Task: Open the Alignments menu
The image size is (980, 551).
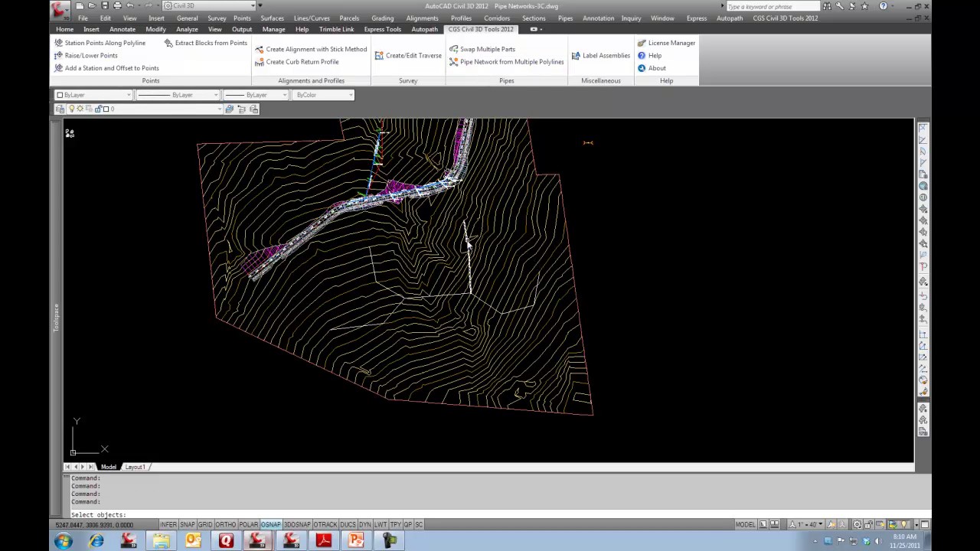Action: (x=422, y=18)
